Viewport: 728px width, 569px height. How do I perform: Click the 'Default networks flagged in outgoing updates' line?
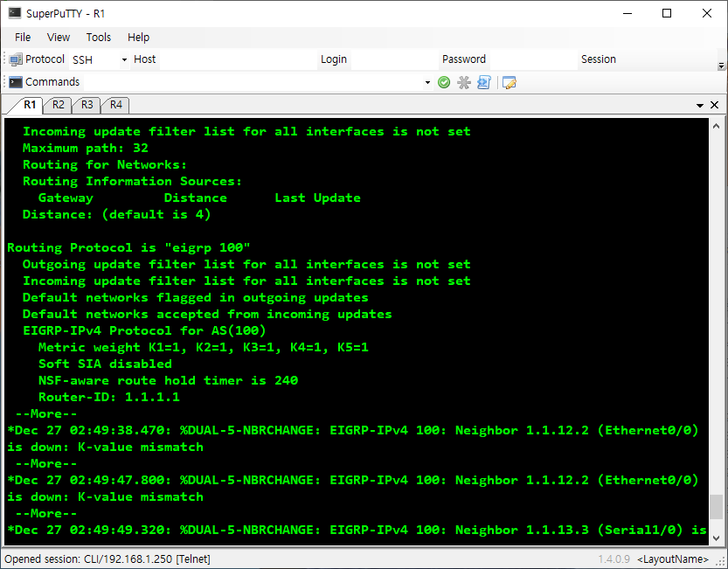click(196, 297)
